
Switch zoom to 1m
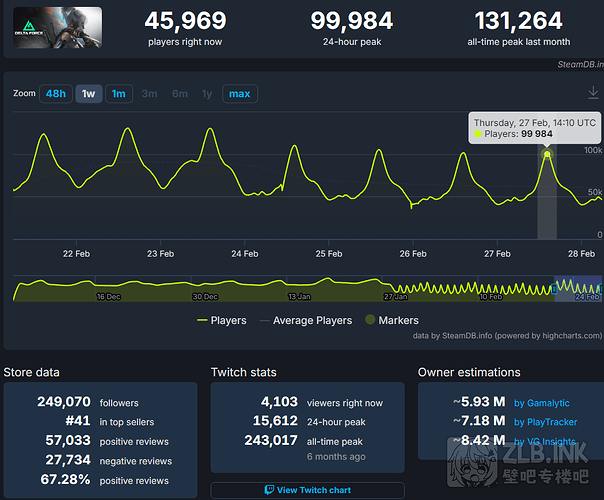coord(119,94)
